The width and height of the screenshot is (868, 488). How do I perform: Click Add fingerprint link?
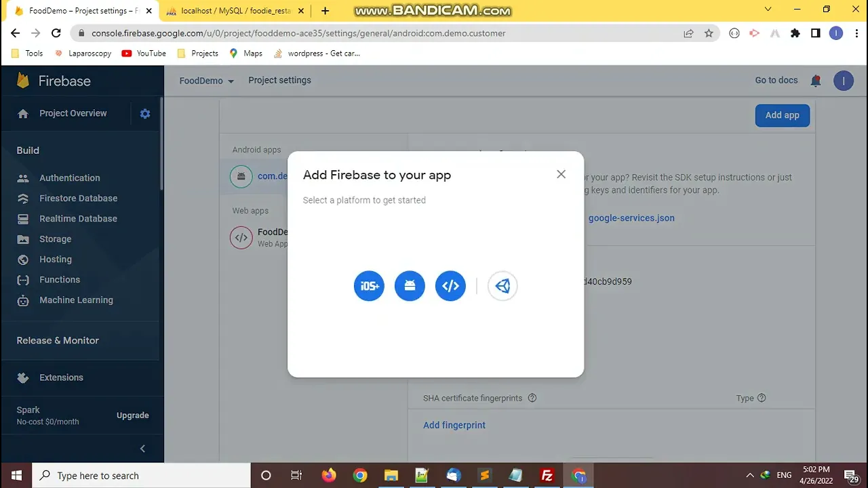454,425
